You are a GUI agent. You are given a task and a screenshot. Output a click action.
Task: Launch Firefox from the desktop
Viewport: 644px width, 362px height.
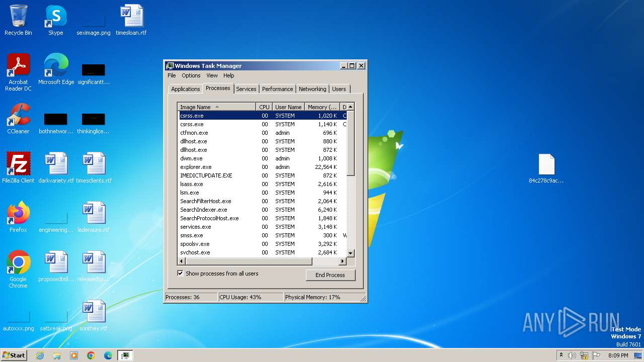pyautogui.click(x=18, y=217)
